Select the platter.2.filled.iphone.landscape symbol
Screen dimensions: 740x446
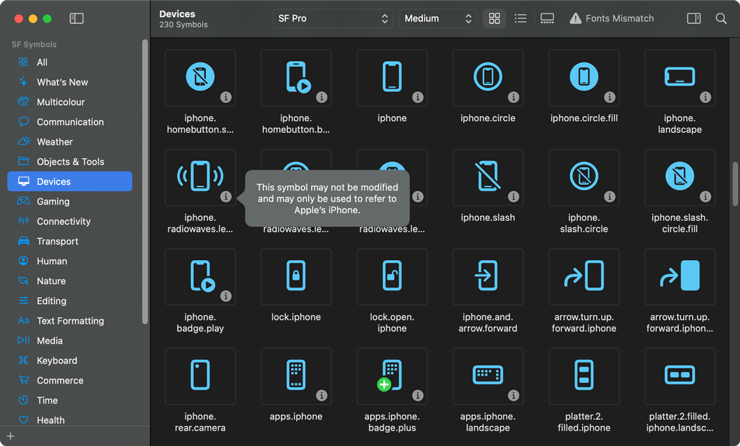pos(680,377)
